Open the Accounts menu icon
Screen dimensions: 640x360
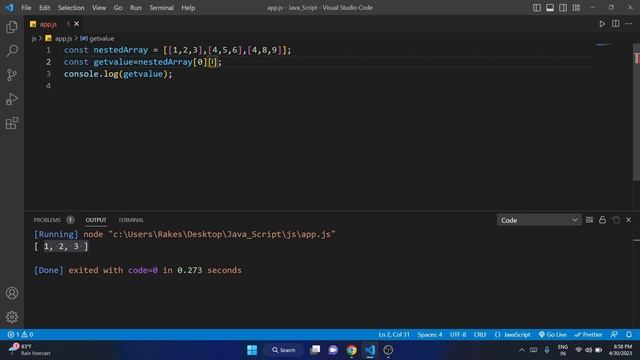coord(12,293)
